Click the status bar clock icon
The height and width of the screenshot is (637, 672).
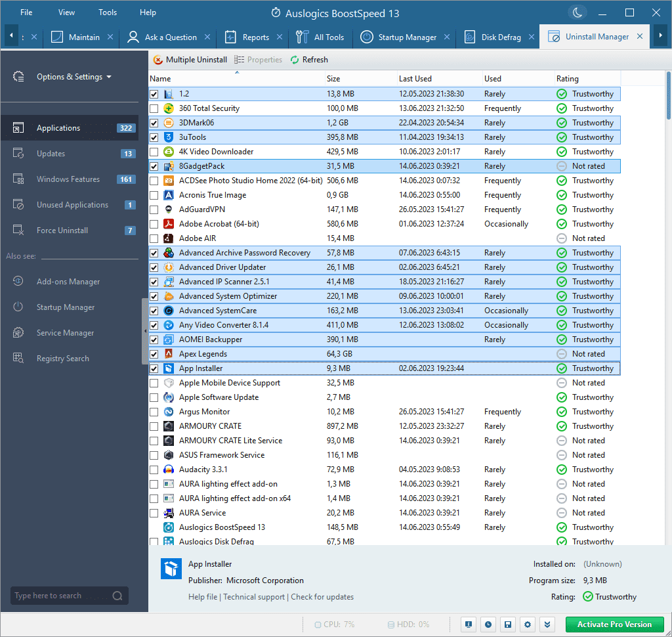(488, 625)
